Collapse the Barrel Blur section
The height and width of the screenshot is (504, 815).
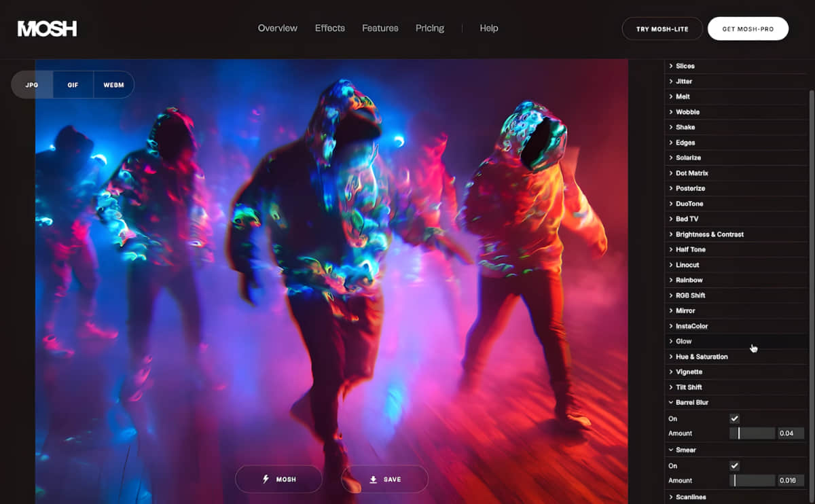691,402
